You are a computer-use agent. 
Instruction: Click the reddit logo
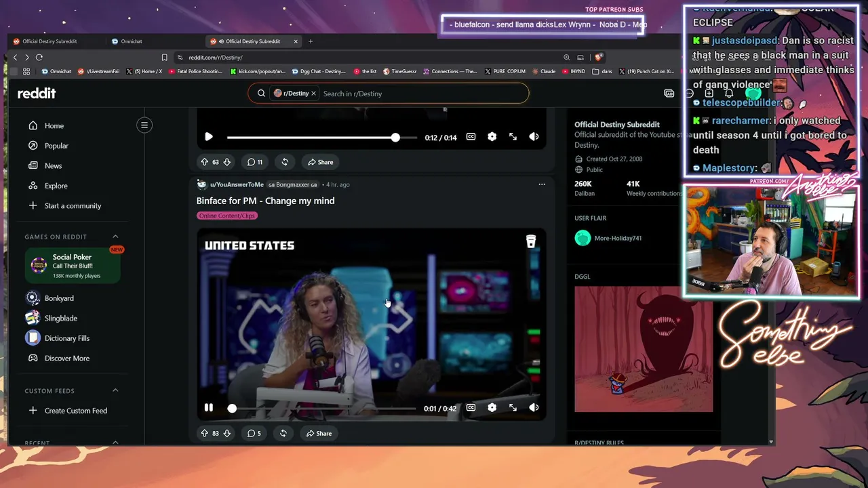pos(37,94)
